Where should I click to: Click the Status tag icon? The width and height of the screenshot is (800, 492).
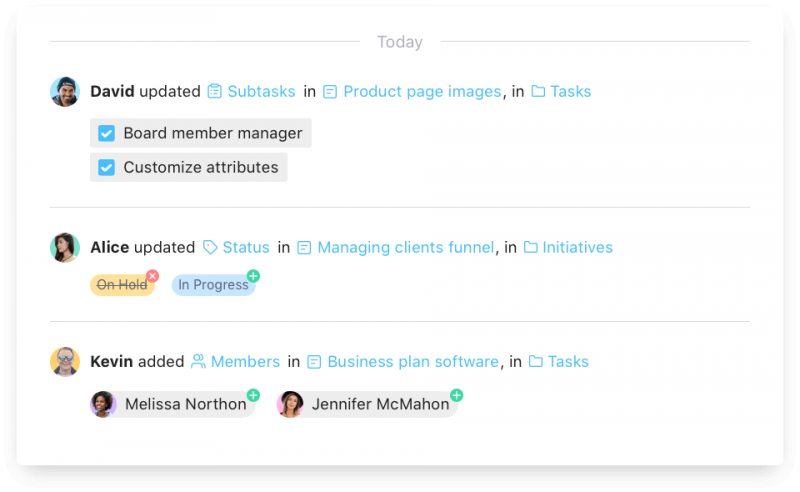(x=210, y=247)
